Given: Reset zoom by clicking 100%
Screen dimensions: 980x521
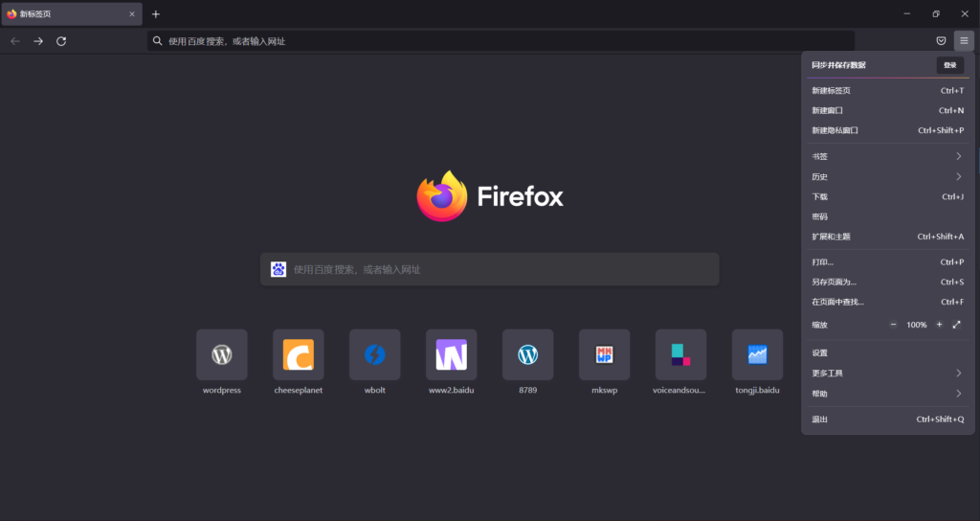Looking at the screenshot, I should click(x=916, y=325).
